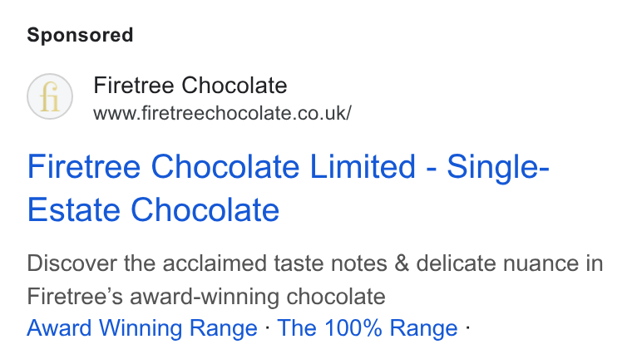Click the Firetree 'fi' gold logo icon

[50, 96]
